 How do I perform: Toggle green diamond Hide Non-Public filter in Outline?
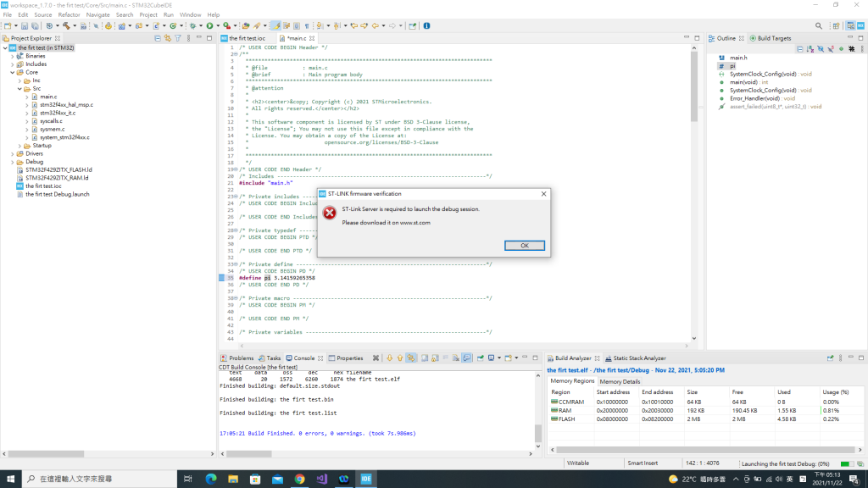click(x=842, y=49)
